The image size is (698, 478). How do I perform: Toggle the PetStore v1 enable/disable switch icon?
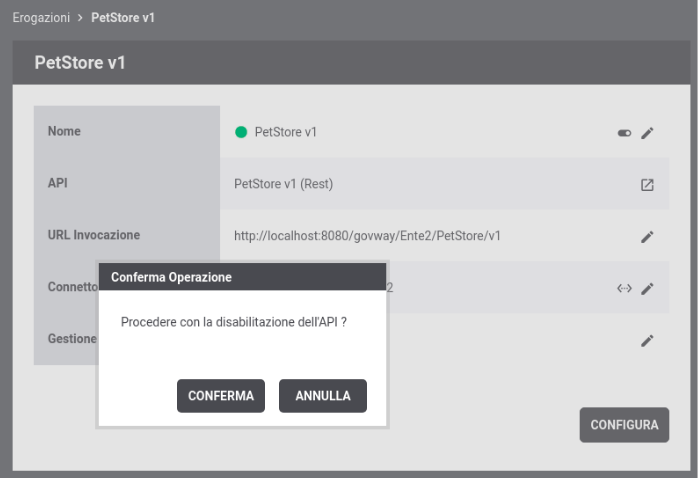624,133
